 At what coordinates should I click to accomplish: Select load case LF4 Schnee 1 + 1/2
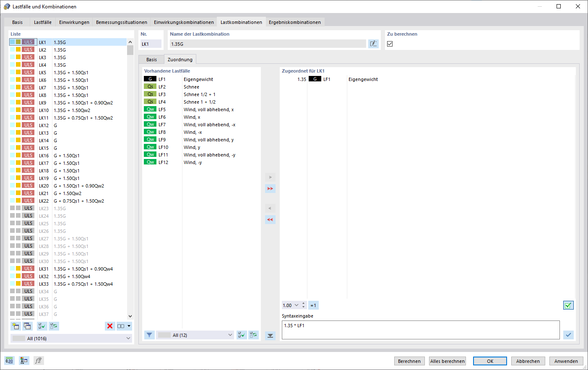201,102
